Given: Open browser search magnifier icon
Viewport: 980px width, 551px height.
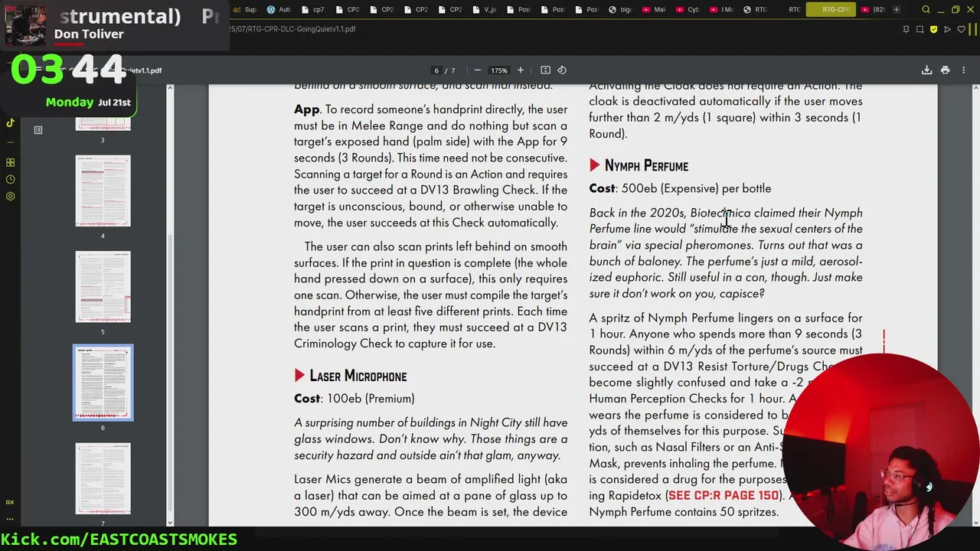Looking at the screenshot, I should 926,10.
